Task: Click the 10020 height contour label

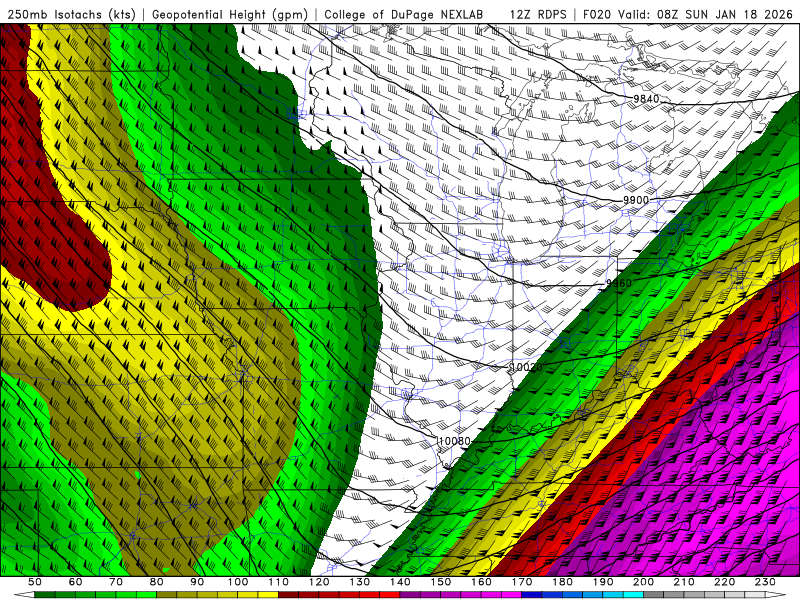Action: point(526,367)
